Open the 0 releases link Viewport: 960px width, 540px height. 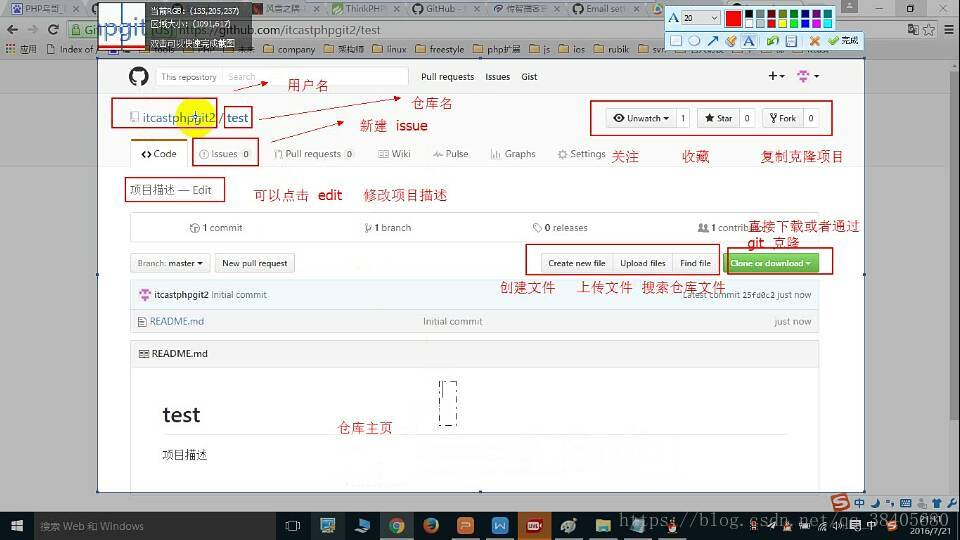pos(560,228)
